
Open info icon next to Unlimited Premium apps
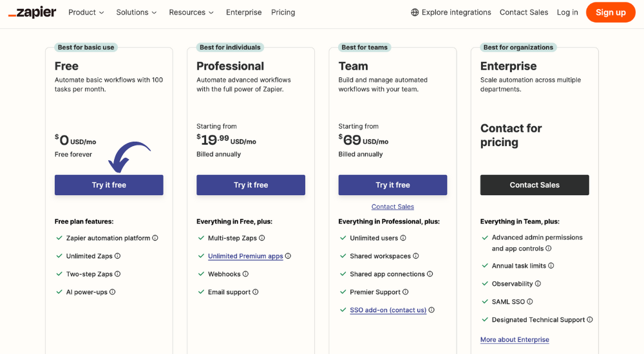click(289, 256)
